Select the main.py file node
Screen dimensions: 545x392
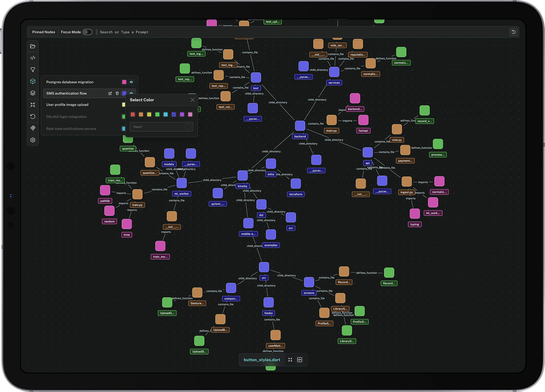332,120
